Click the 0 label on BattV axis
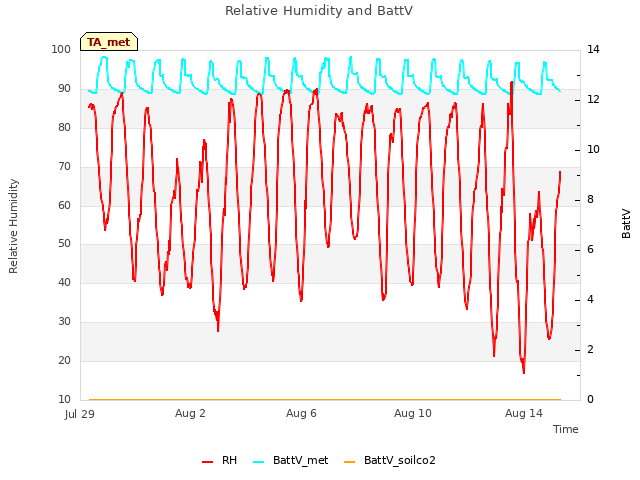 click(x=590, y=400)
